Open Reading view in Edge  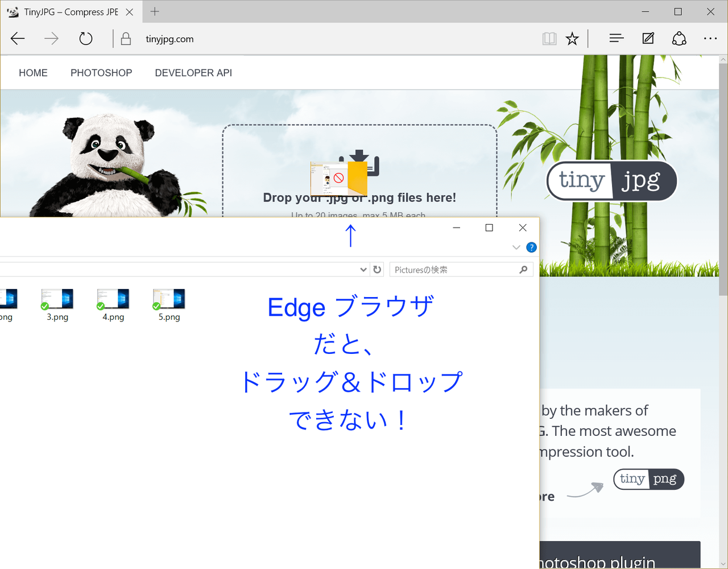coord(549,39)
